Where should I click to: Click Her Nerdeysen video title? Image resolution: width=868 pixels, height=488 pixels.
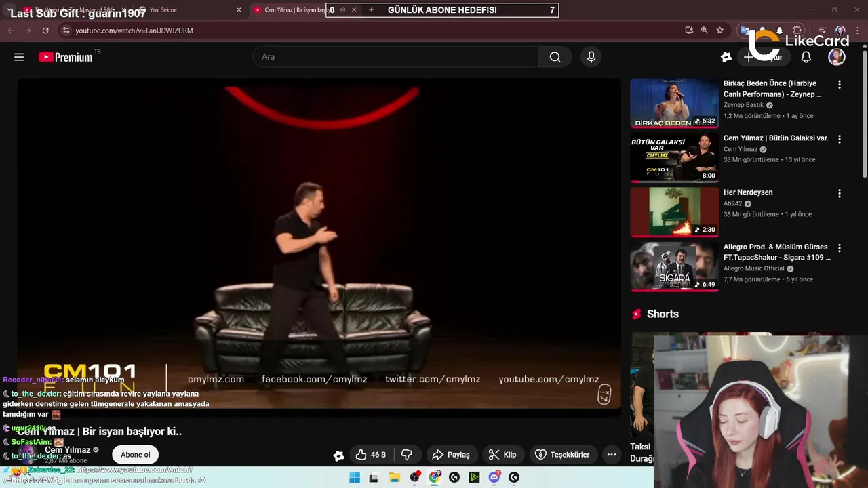click(x=748, y=192)
